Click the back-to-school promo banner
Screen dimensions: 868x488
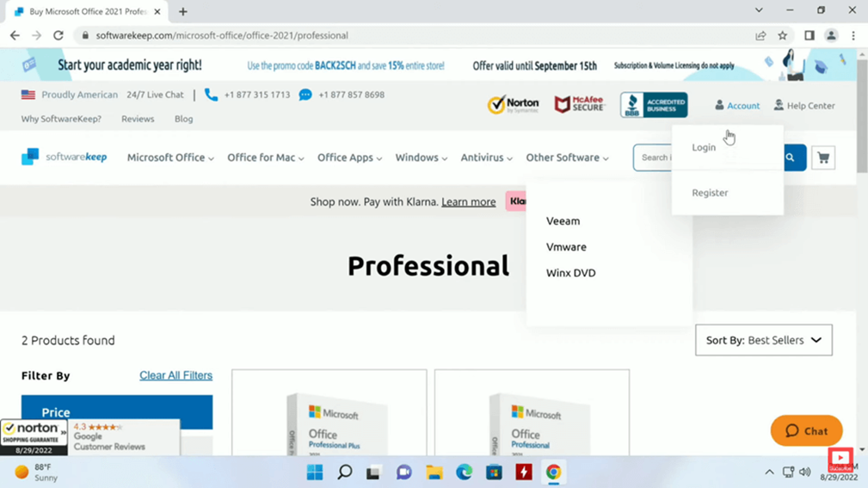tap(429, 65)
